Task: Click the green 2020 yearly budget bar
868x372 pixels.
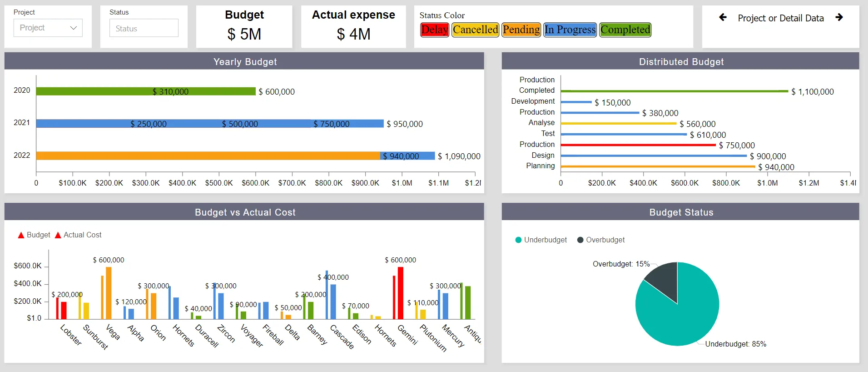Action: (x=146, y=91)
